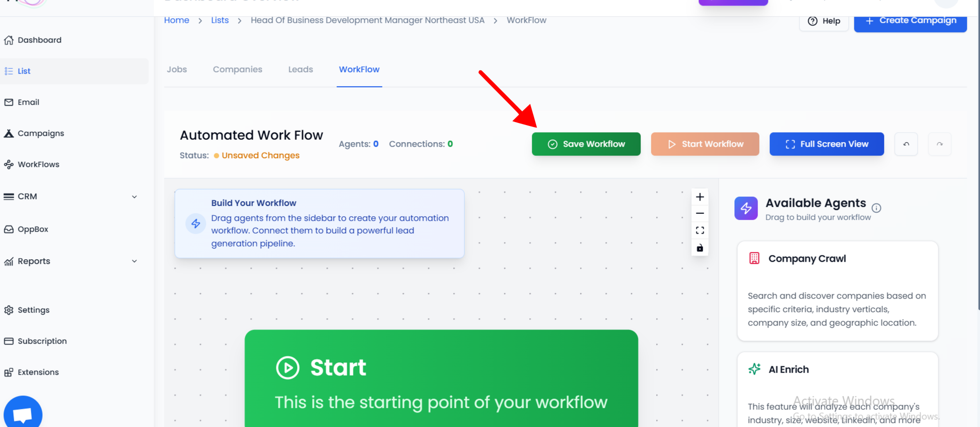Select the Company Crawl agent card
This screenshot has height=427, width=980.
point(837,290)
